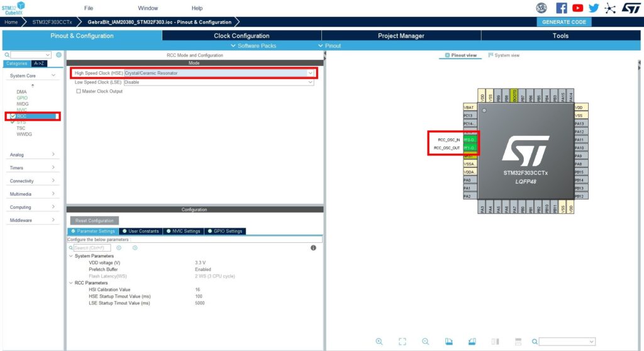Collapse System Parameters group

(70, 256)
